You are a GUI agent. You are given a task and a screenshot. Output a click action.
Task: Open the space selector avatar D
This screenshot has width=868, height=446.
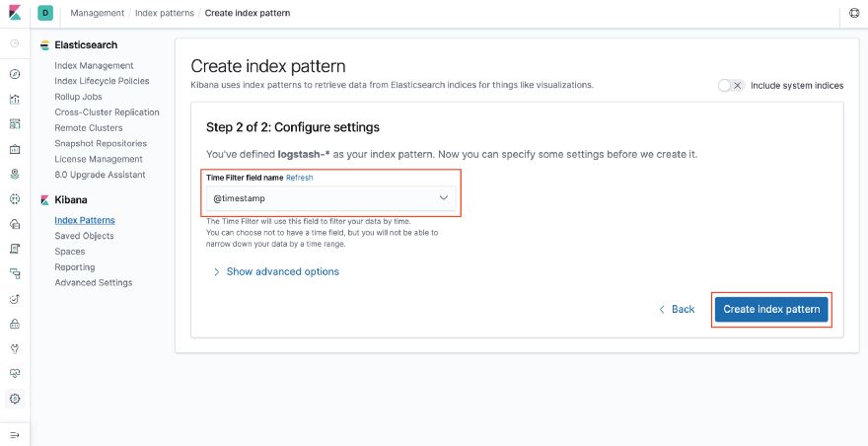click(45, 14)
